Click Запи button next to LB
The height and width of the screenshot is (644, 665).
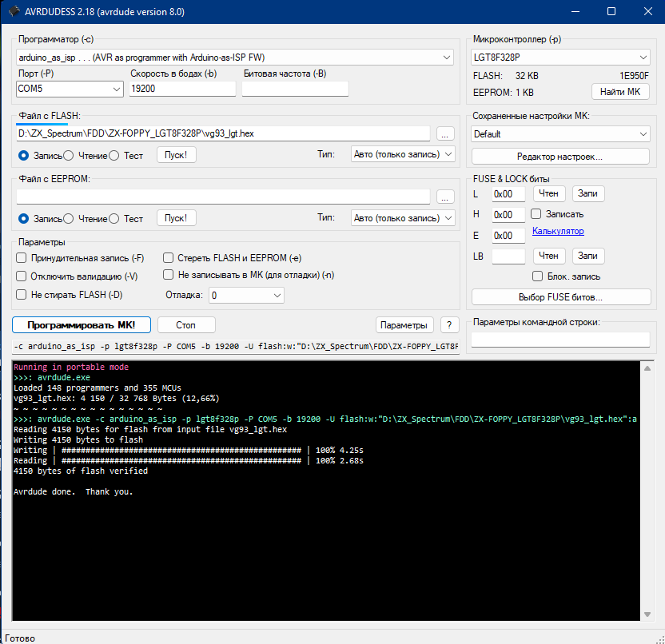(x=587, y=256)
